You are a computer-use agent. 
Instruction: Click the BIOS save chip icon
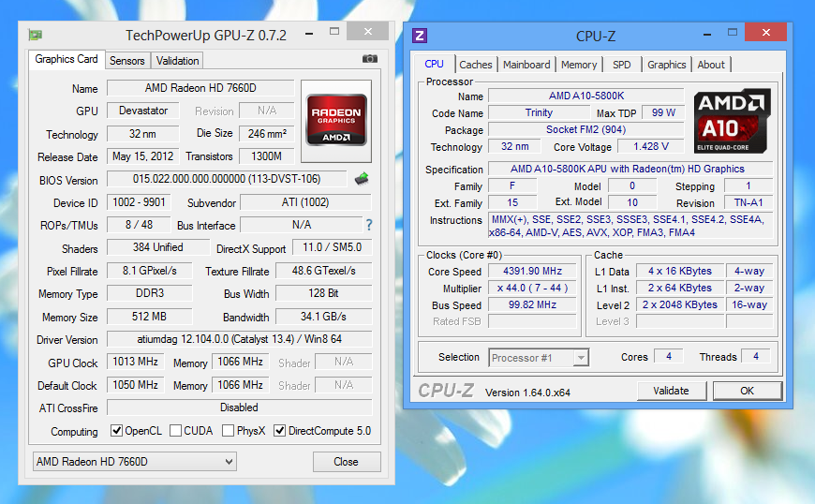click(362, 179)
